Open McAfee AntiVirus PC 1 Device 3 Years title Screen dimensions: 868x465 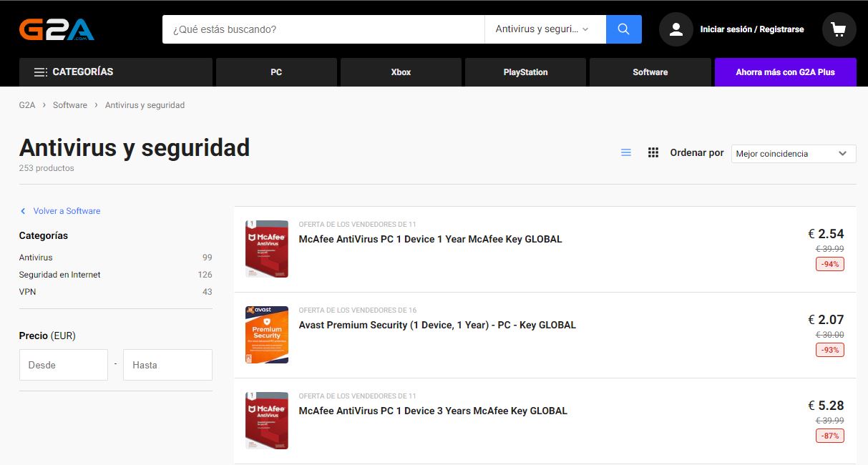click(433, 411)
